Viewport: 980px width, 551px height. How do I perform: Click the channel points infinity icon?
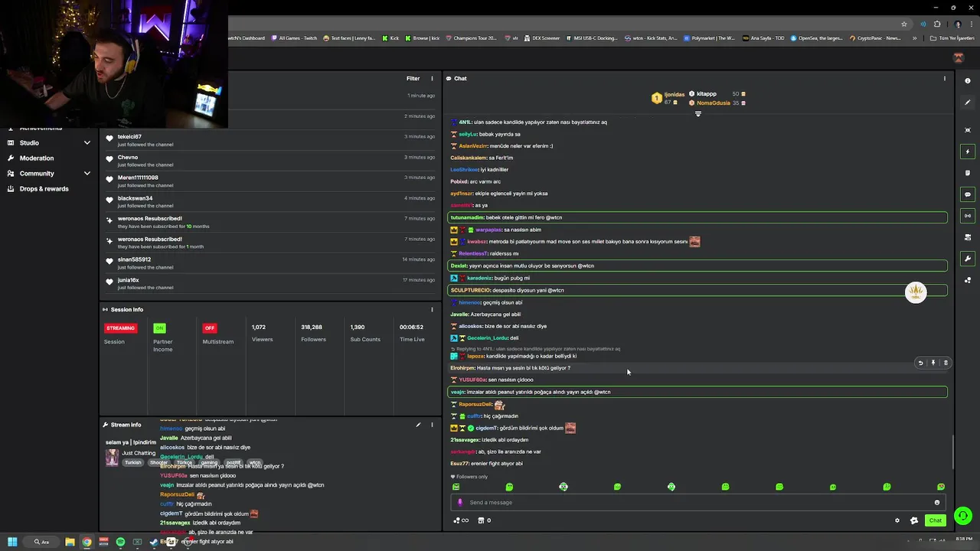(461, 520)
